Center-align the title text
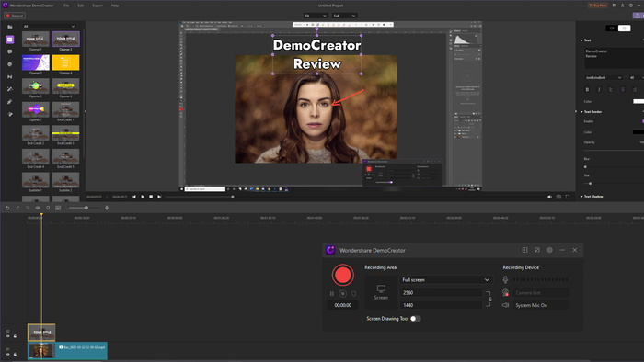The height and width of the screenshot is (362, 644). [623, 89]
